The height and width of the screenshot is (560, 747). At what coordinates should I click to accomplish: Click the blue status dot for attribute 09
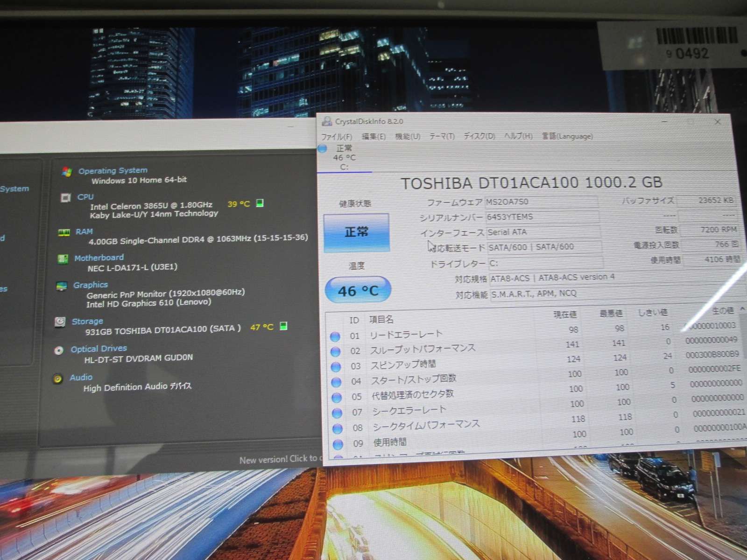[x=338, y=444]
